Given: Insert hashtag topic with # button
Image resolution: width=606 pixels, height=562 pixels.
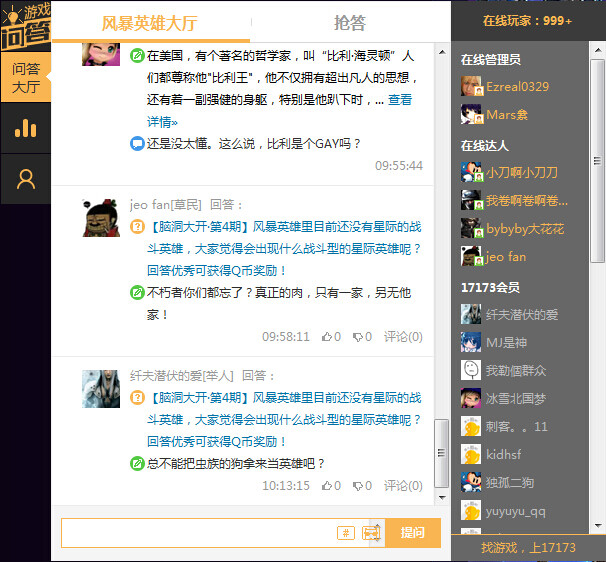Looking at the screenshot, I should coord(346,533).
